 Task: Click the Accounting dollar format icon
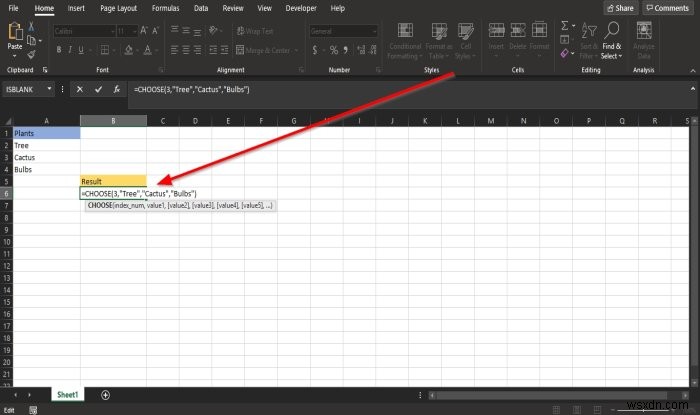coord(315,50)
